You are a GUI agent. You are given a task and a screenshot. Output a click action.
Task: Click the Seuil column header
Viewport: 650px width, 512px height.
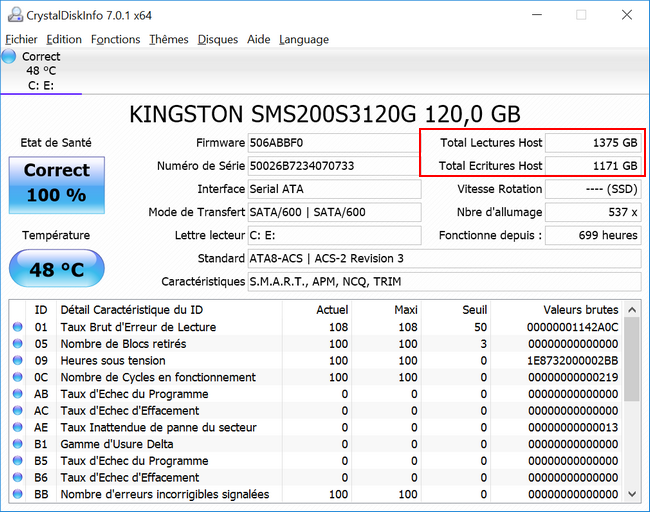tap(455, 310)
